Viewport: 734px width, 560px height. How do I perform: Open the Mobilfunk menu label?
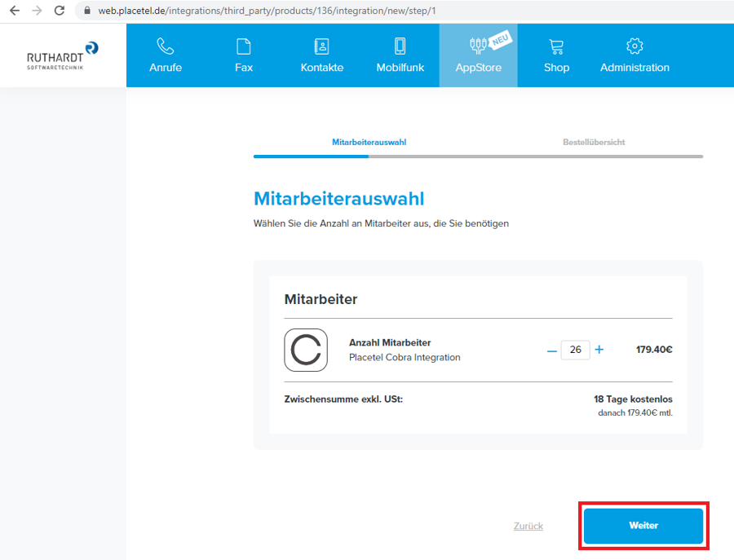click(x=400, y=68)
